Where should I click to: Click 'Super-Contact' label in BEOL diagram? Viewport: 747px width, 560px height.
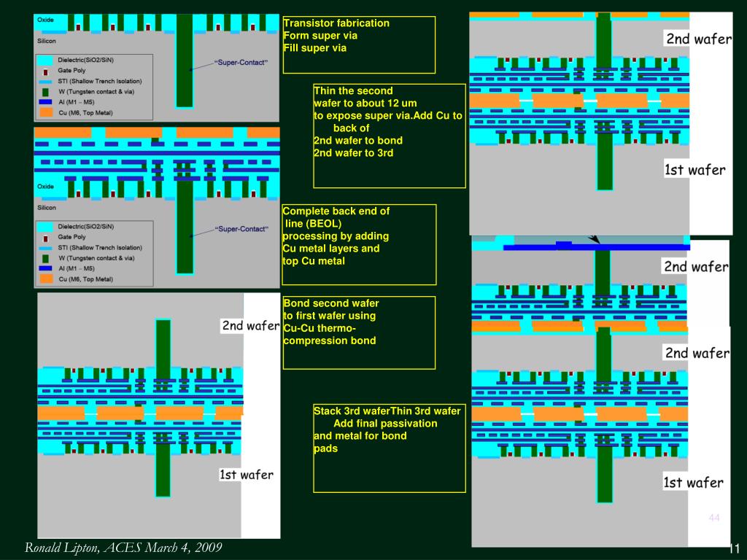point(241,229)
